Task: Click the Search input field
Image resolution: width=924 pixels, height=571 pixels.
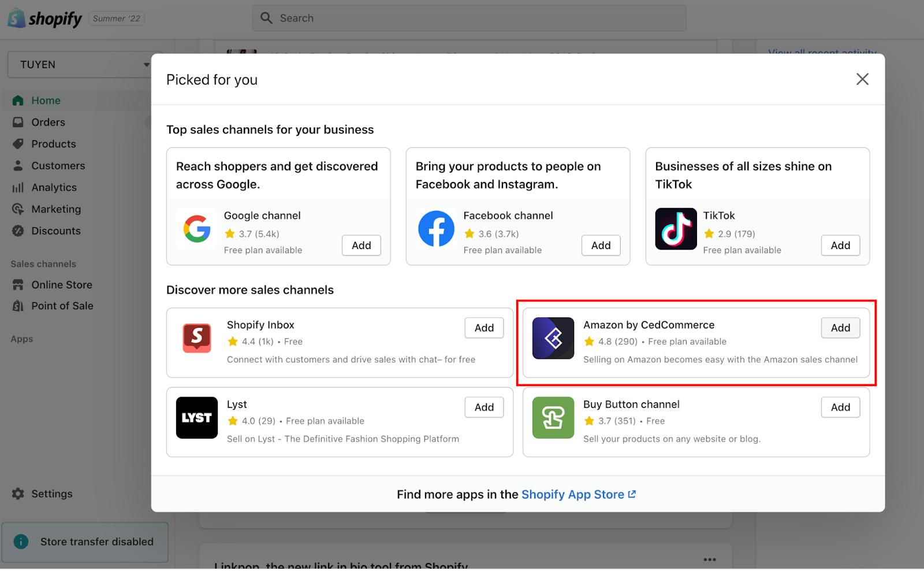Action: tap(470, 18)
